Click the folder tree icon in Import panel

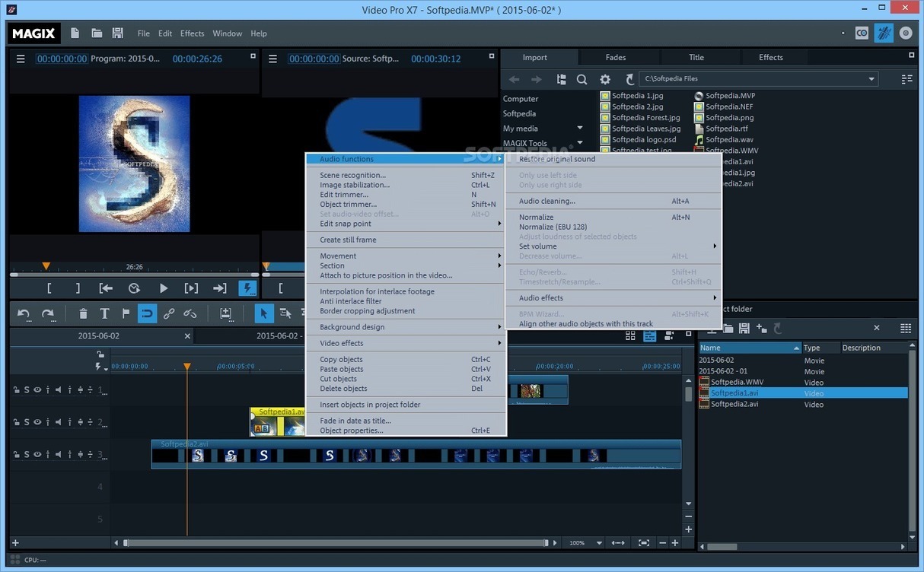[561, 79]
